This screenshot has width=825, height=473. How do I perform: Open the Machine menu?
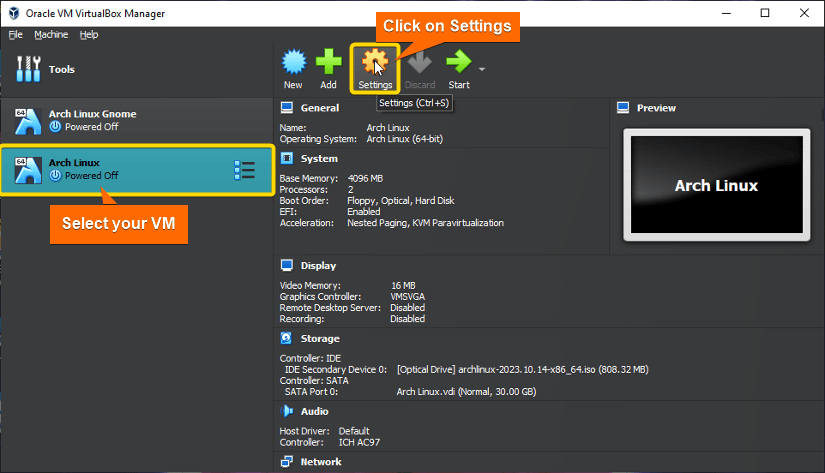coord(51,34)
